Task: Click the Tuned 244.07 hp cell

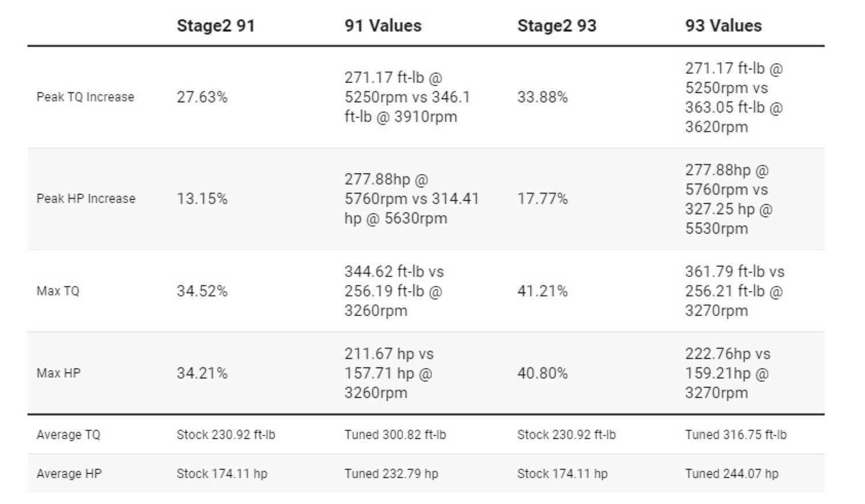Action: coord(731,473)
